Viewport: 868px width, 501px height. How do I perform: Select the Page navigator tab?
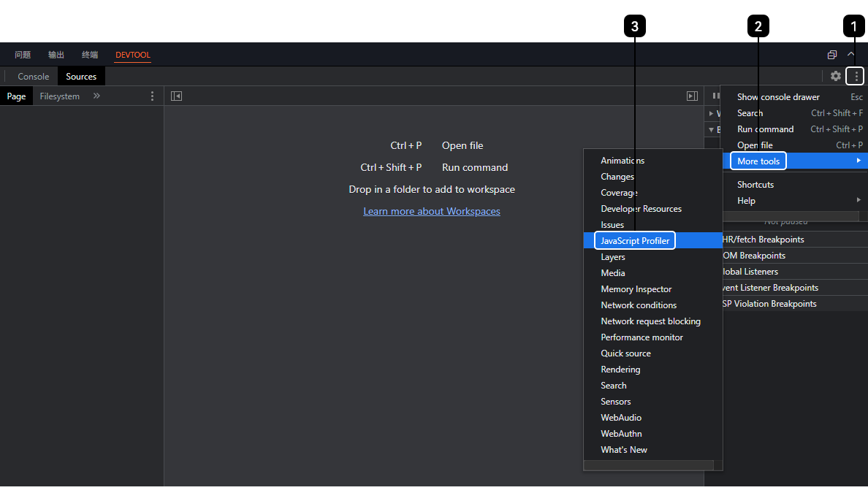coord(16,96)
